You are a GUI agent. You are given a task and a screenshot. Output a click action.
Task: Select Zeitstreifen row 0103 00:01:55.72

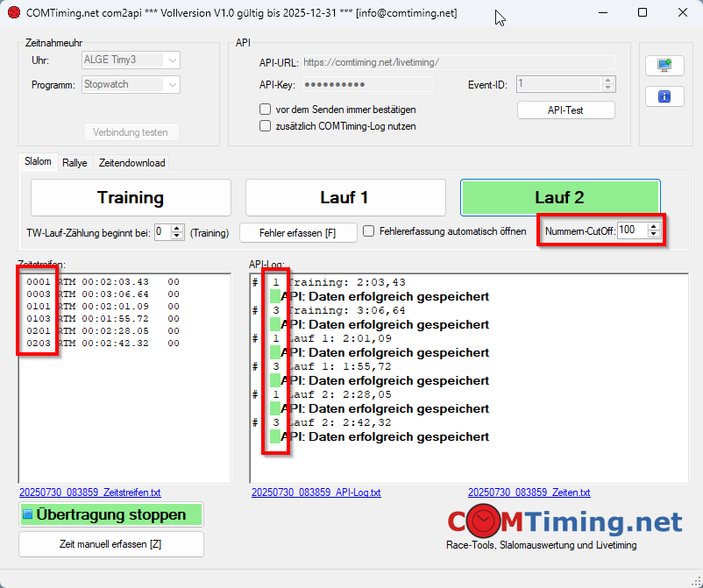[103, 319]
